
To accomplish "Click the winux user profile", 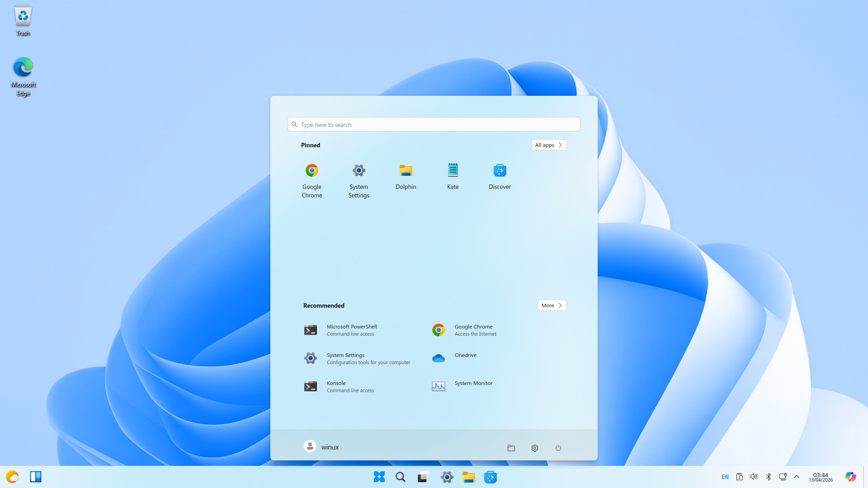I will (321, 447).
